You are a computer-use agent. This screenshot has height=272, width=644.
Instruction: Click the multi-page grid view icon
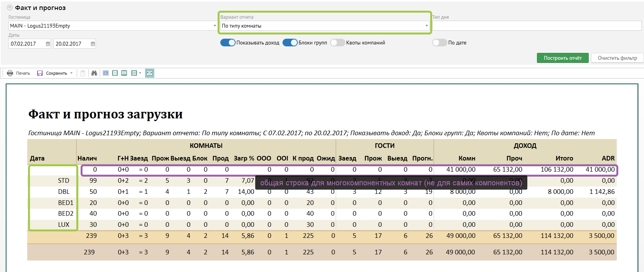tap(134, 73)
